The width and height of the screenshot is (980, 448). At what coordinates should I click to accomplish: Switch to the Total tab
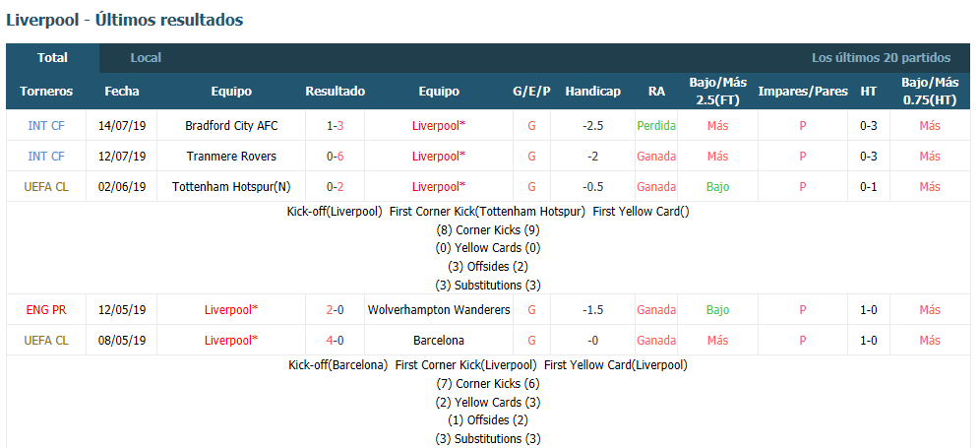52,57
